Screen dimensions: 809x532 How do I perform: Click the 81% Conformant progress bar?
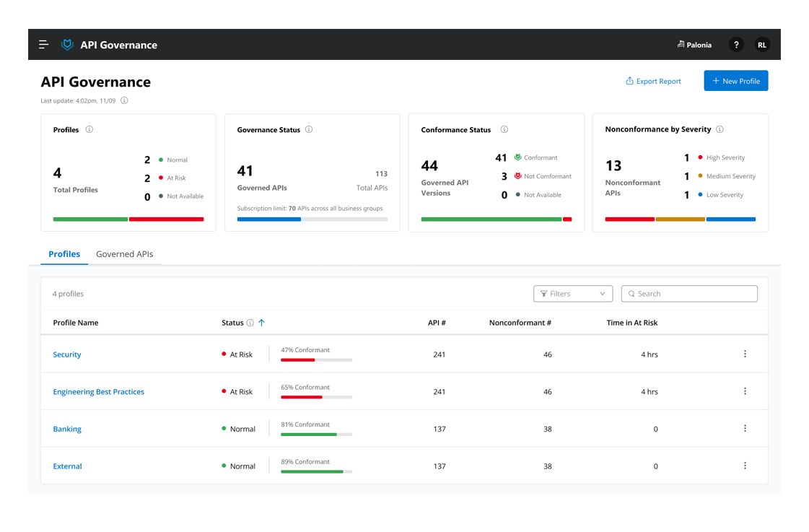pos(316,434)
